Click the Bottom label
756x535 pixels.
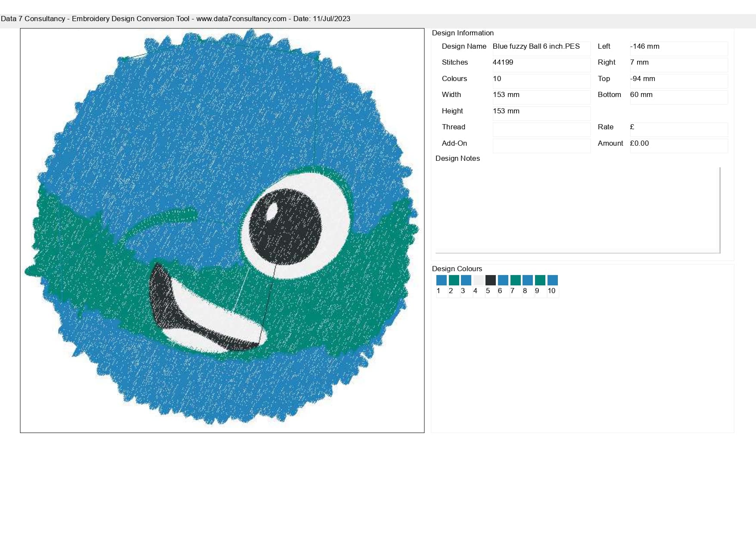click(x=609, y=94)
